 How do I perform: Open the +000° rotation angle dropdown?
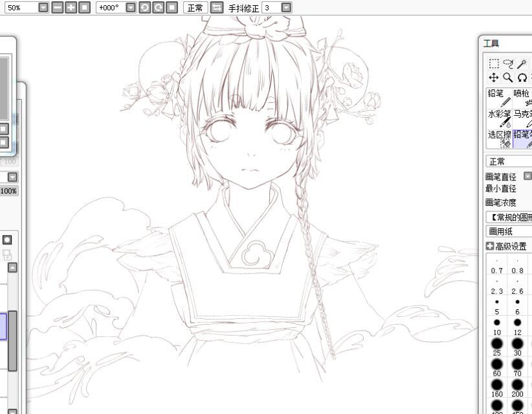(x=131, y=8)
